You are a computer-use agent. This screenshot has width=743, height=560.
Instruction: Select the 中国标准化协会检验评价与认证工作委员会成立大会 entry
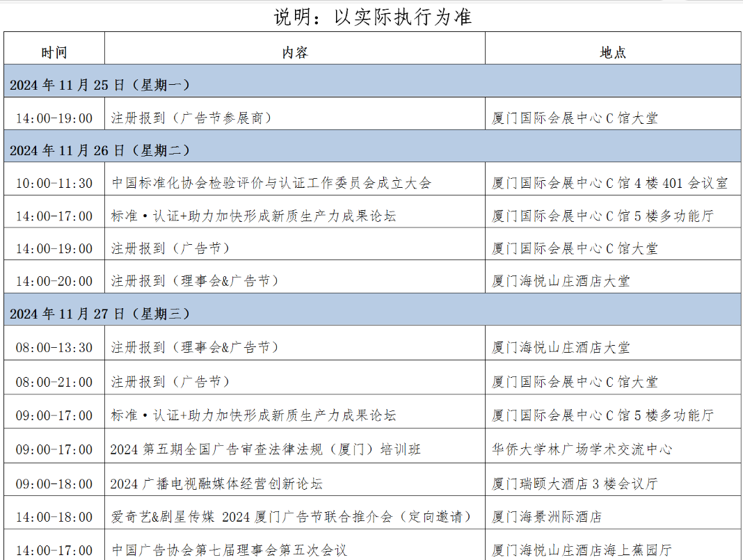(271, 184)
